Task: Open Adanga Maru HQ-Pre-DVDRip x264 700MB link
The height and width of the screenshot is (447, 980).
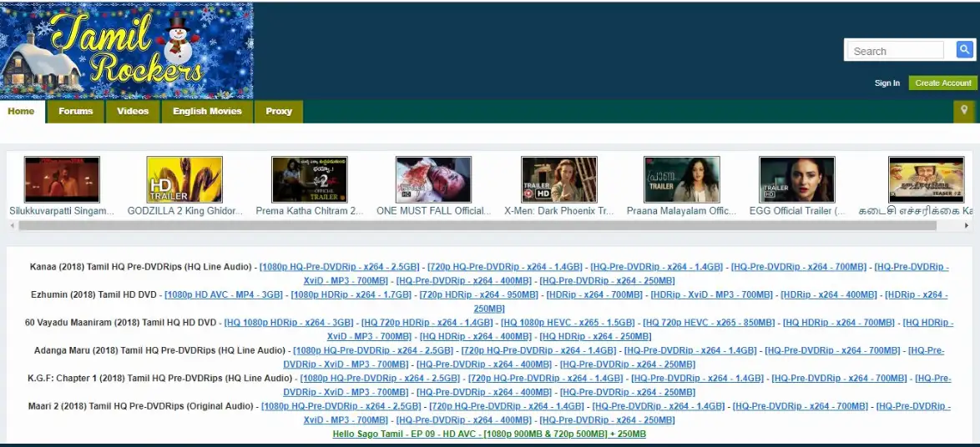Action: (832, 351)
